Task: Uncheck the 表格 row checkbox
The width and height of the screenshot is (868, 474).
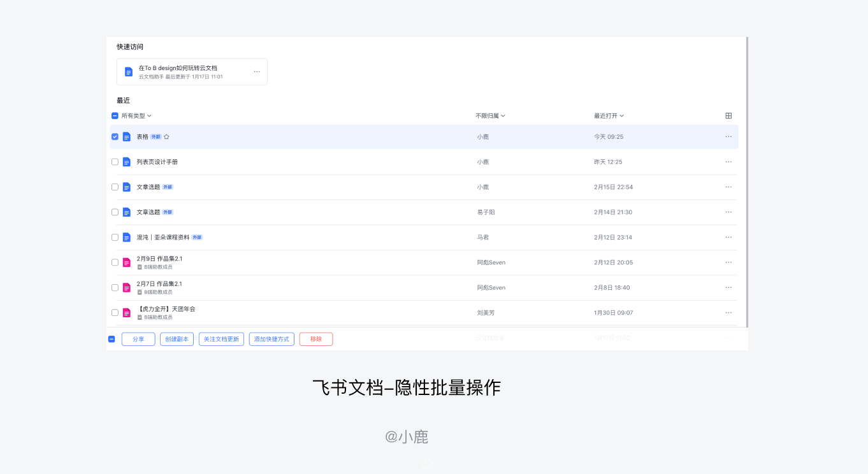Action: click(115, 137)
